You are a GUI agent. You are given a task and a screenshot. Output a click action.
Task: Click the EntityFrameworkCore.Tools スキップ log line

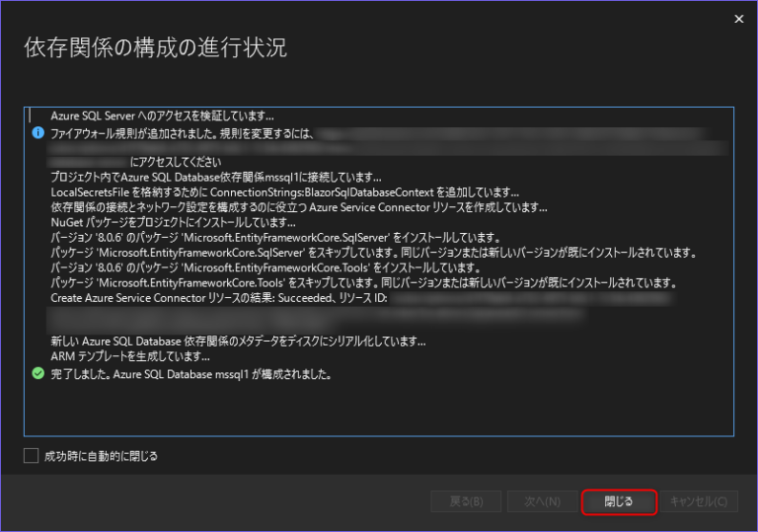[x=362, y=283]
